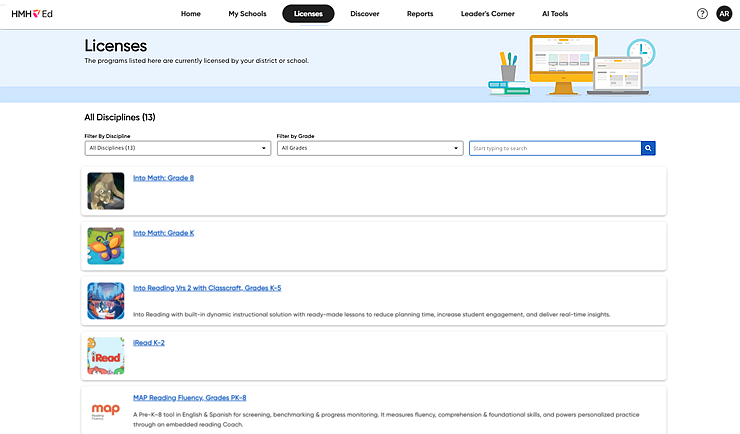
Task: Open Into Math: Grade K link
Action: 163,233
